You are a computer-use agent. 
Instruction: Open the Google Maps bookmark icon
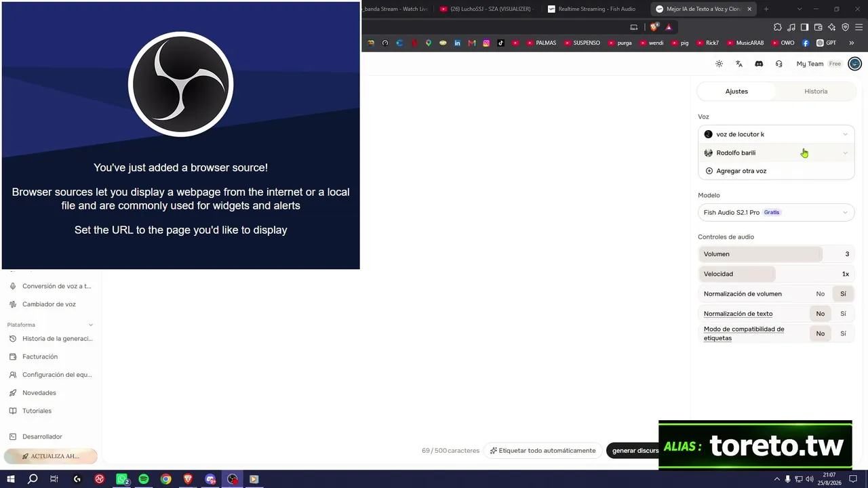tap(428, 43)
